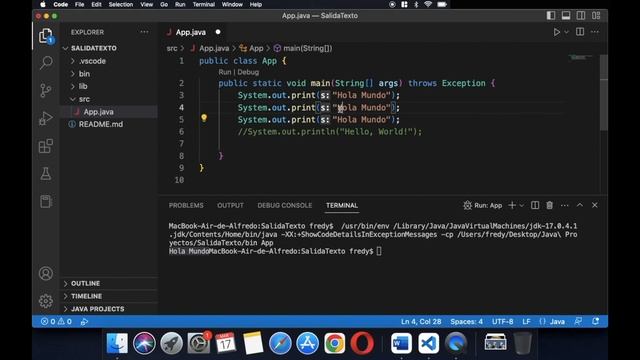The image size is (640, 360).
Task: Open the Selection menu
Action: 121,4
